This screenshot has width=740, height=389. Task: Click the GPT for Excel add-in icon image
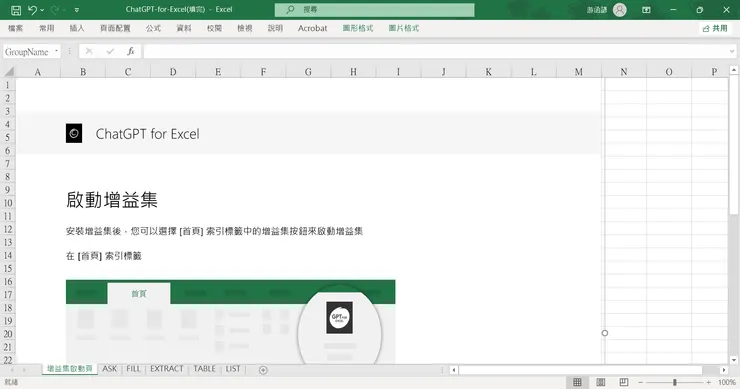tap(339, 317)
